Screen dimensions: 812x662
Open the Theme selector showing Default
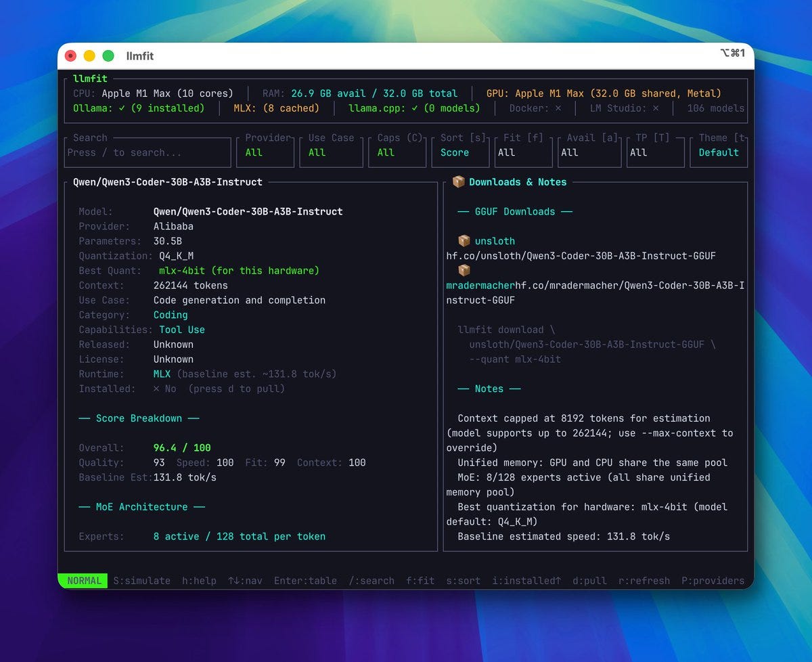719,153
